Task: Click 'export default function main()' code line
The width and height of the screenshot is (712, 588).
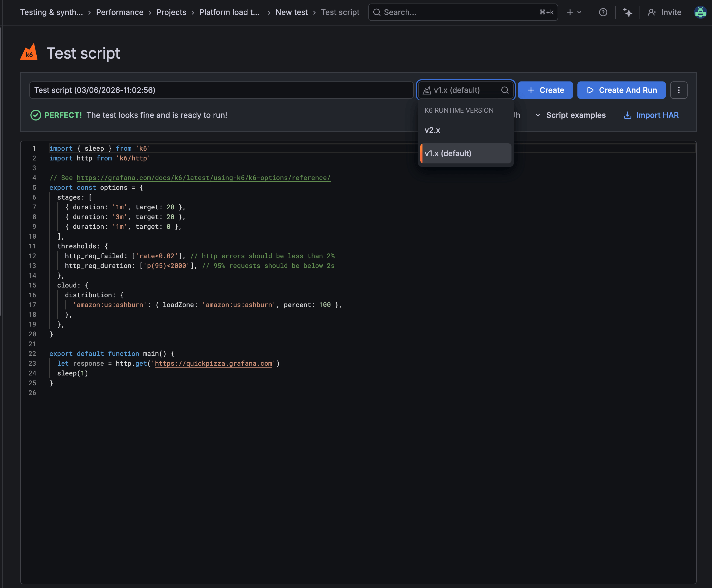Action: point(112,354)
